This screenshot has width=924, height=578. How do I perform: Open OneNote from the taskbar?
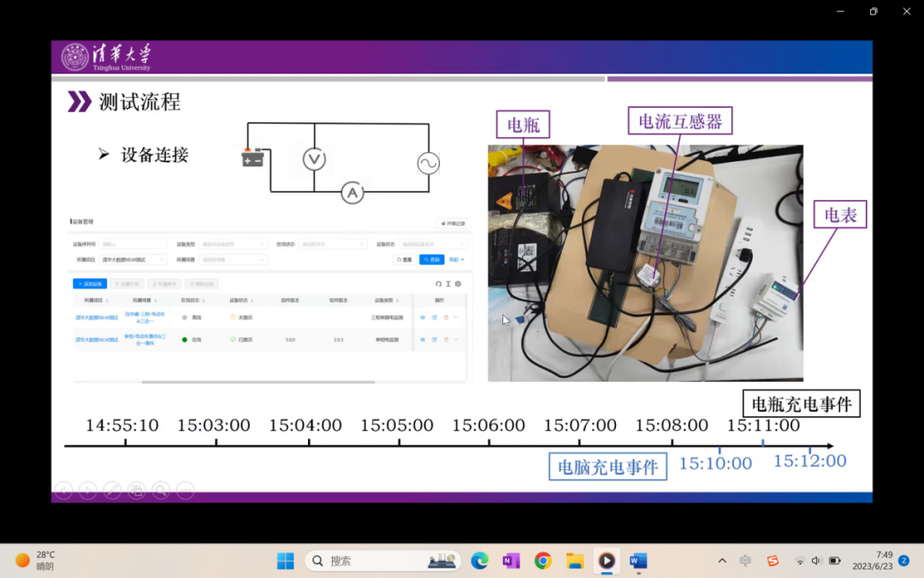tap(511, 560)
